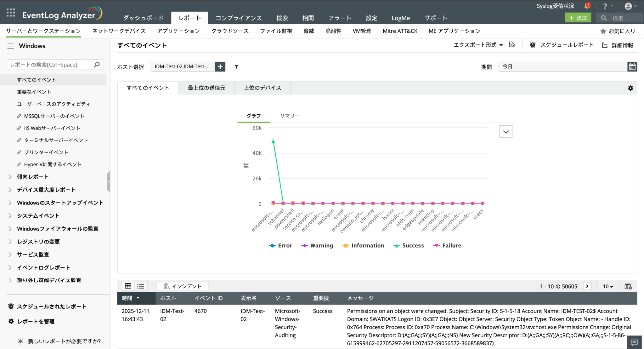Click the host filter funnel icon
This screenshot has height=349, width=644.
[x=236, y=67]
